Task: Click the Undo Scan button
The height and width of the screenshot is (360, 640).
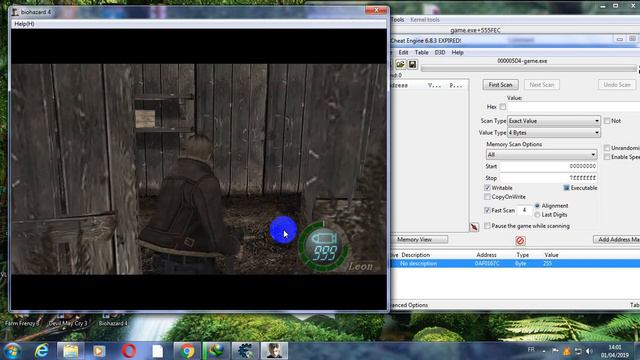Action: (x=617, y=84)
